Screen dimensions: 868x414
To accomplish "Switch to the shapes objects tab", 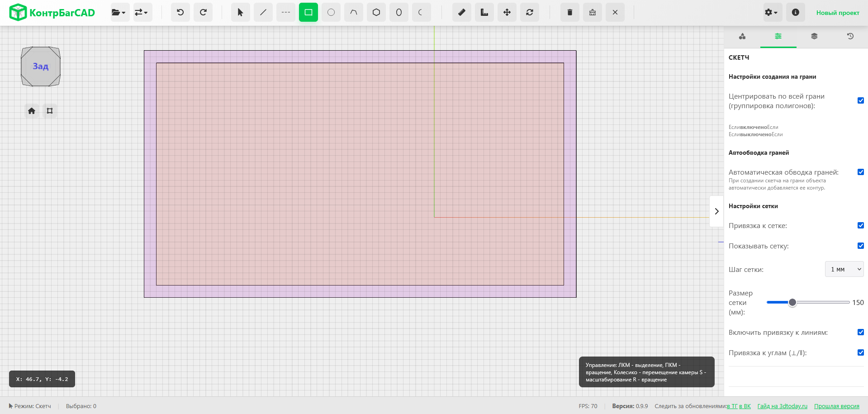I will point(742,36).
